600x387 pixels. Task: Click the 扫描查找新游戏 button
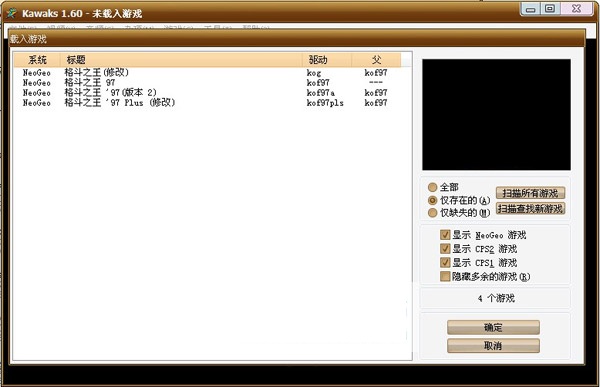(530, 209)
